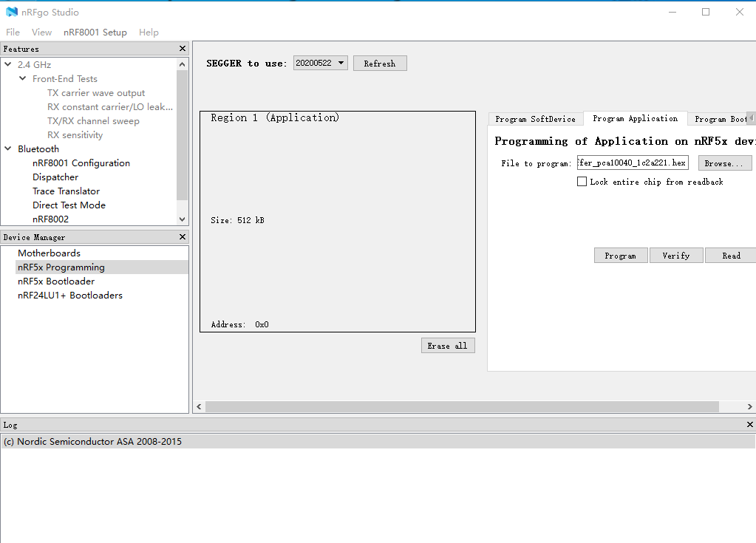Maximize the nRFgo Studio window
The width and height of the screenshot is (756, 543).
705,12
